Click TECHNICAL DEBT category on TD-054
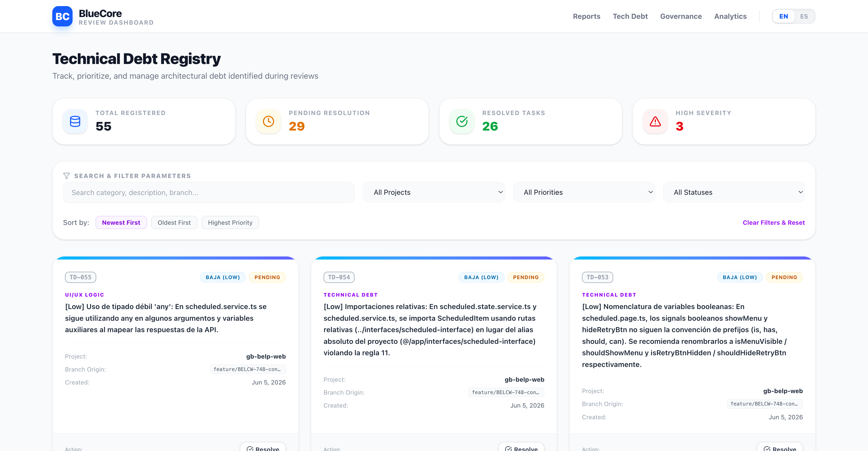868x451 pixels. click(350, 295)
